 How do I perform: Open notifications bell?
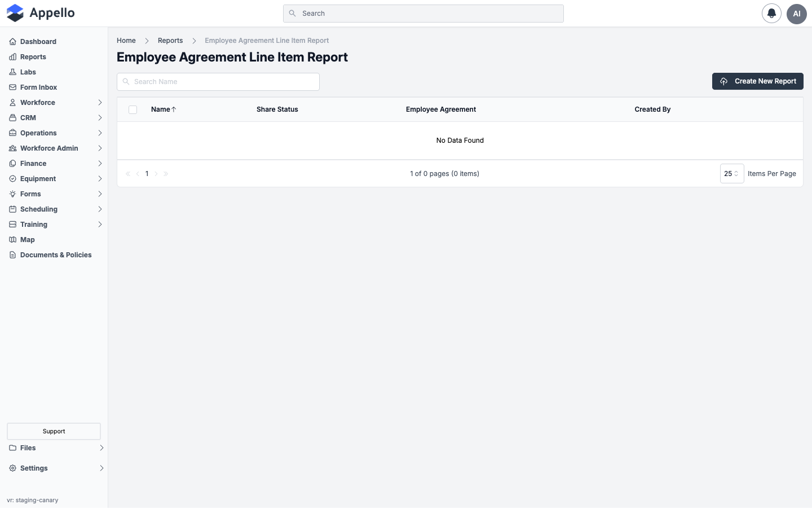[771, 14]
